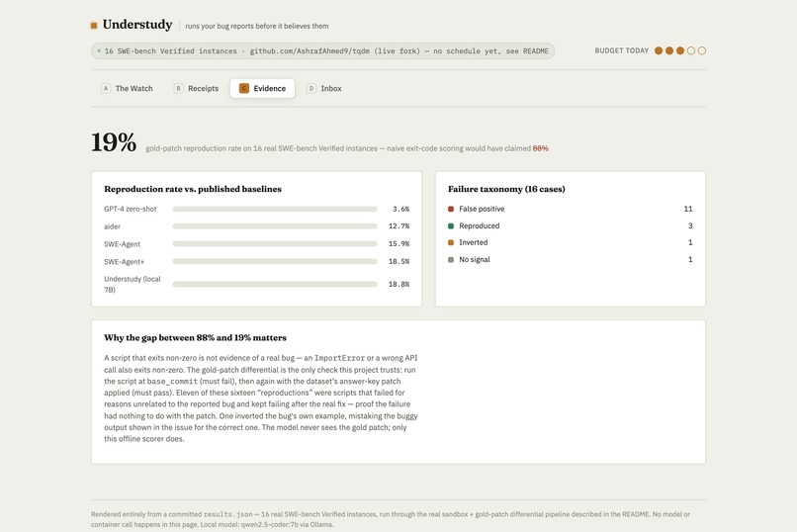This screenshot has height=532, width=797.
Task: Click the gray No signal legend dot
Action: pos(451,260)
